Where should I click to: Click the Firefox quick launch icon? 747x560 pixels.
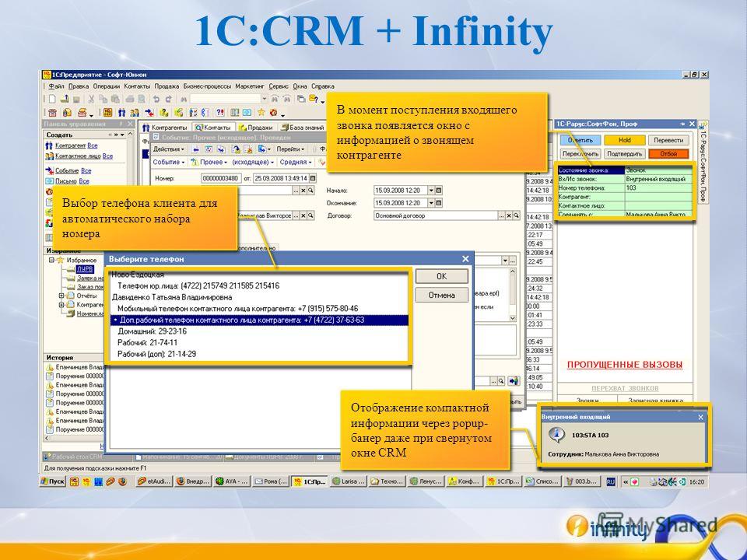coord(122,481)
